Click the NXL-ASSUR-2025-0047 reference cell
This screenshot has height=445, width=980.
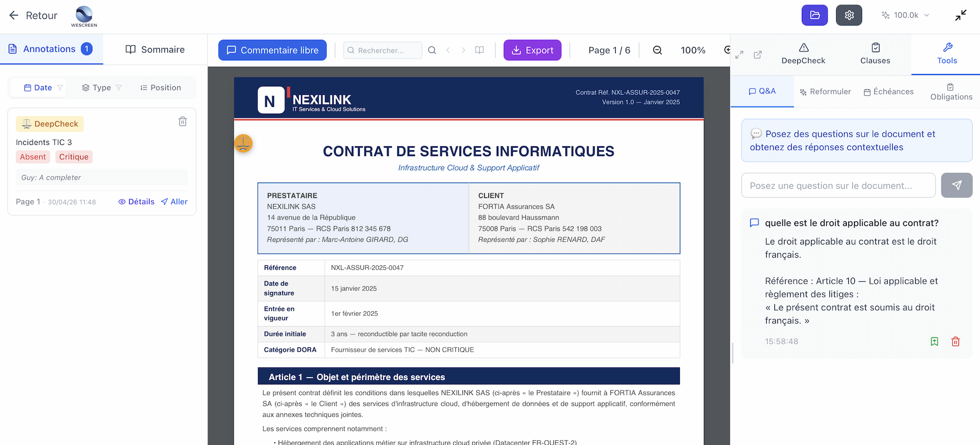coord(502,268)
